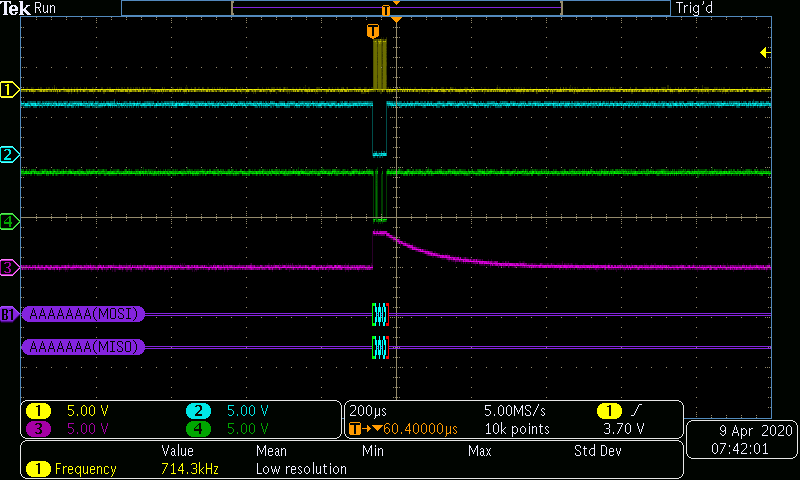Screen dimensions: 800x480
Task: Click the Tek logo
Action: (x=15, y=8)
